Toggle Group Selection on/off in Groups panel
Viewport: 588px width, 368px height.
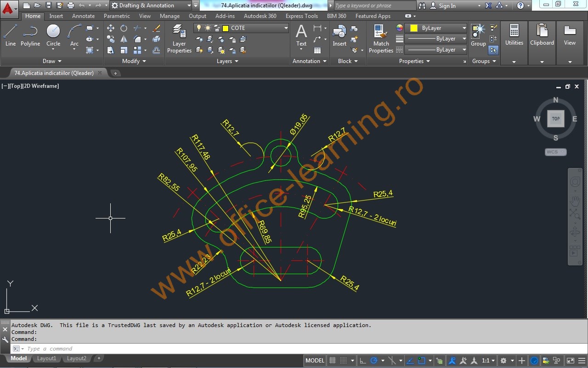[493, 50]
